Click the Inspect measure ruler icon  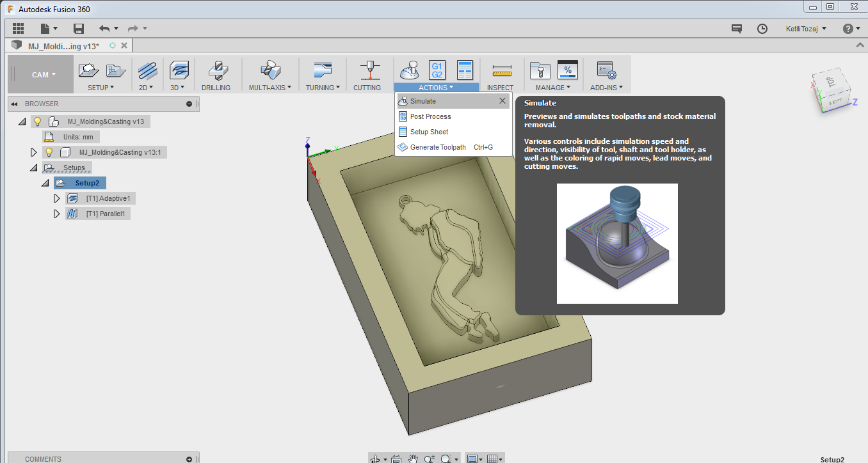[x=502, y=70]
